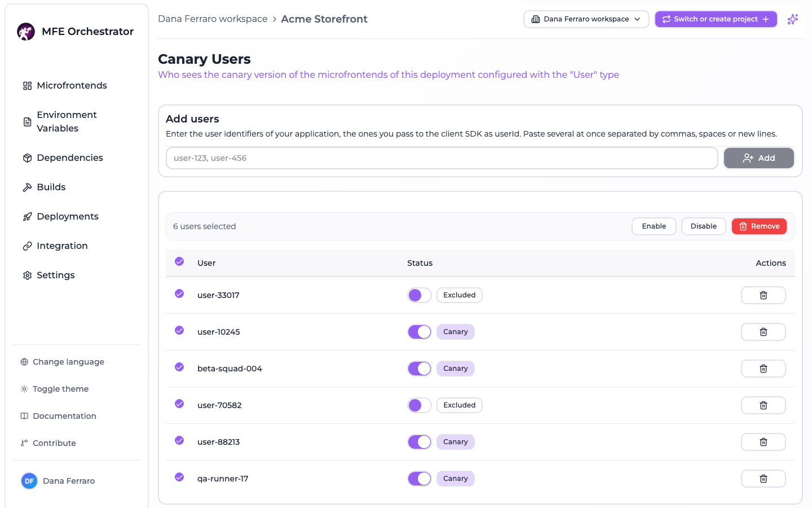The height and width of the screenshot is (508, 812).
Task: Open Settings from the sidebar
Action: 77,275
